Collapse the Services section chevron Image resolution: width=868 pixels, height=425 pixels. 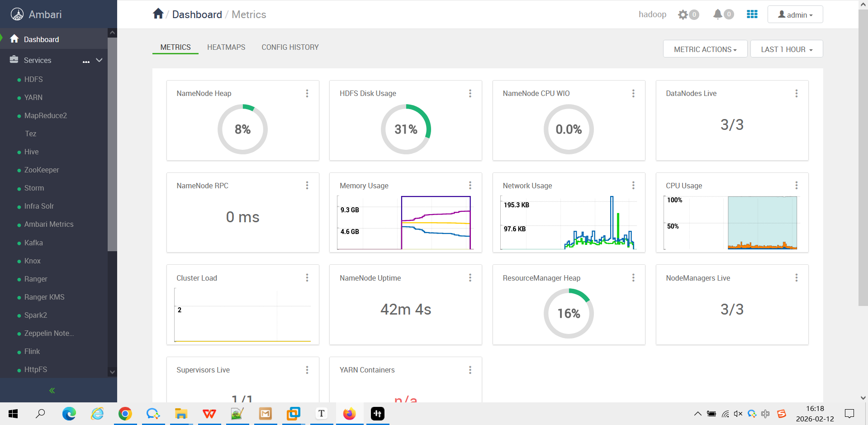[99, 60]
